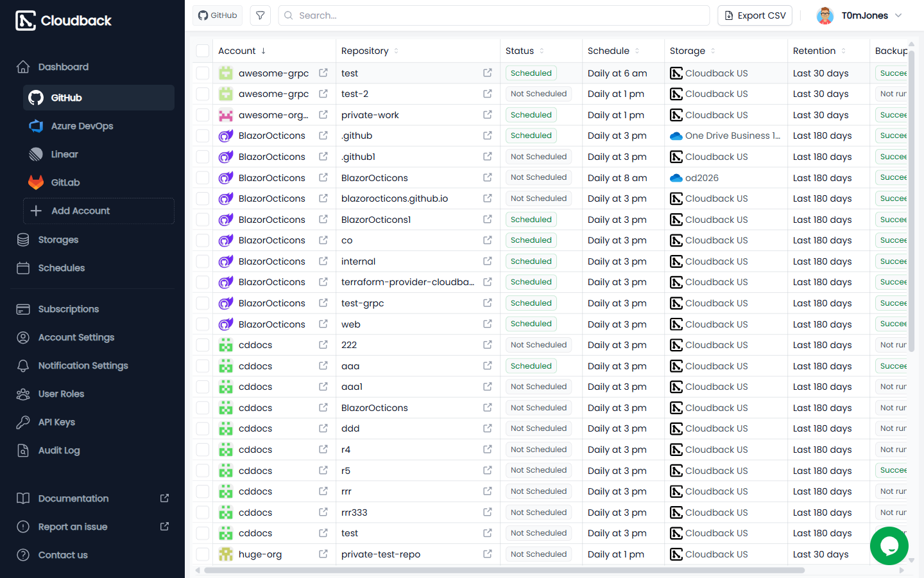Sort by the Storage column
Screen dimensions: 924x578
click(692, 51)
